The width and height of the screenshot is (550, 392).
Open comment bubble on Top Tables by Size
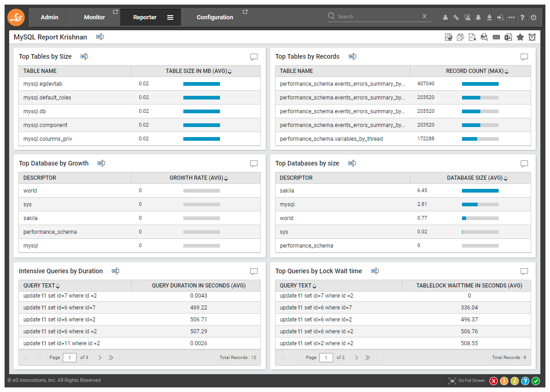254,57
